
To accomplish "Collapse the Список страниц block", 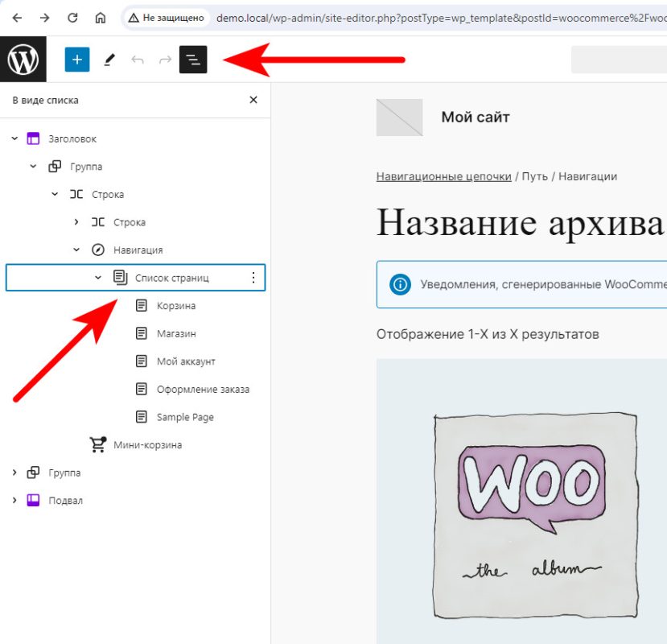I will point(98,278).
